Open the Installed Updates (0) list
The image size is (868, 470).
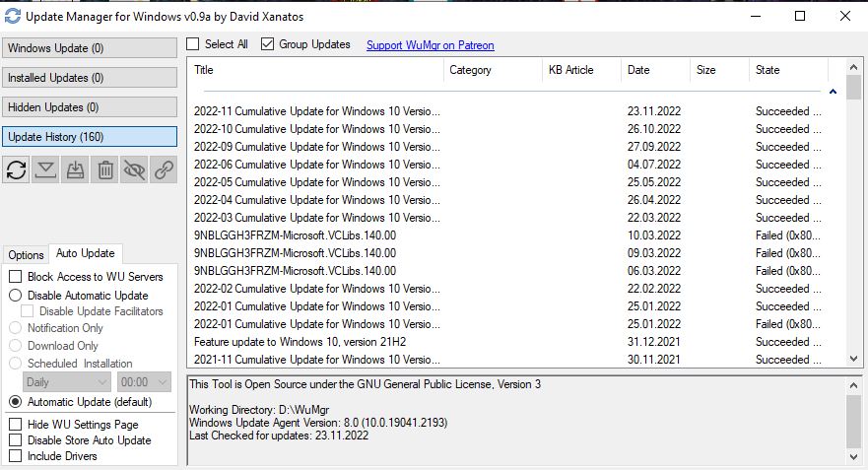point(90,78)
